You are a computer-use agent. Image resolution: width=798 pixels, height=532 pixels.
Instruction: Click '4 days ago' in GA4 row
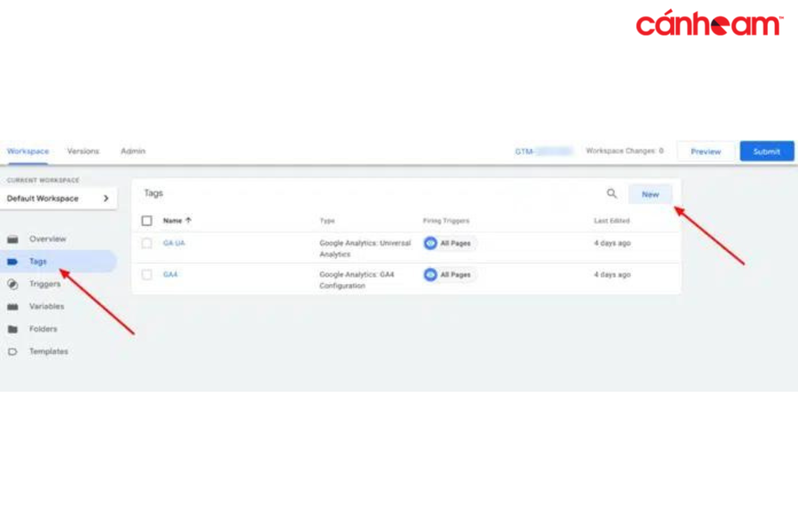612,275
